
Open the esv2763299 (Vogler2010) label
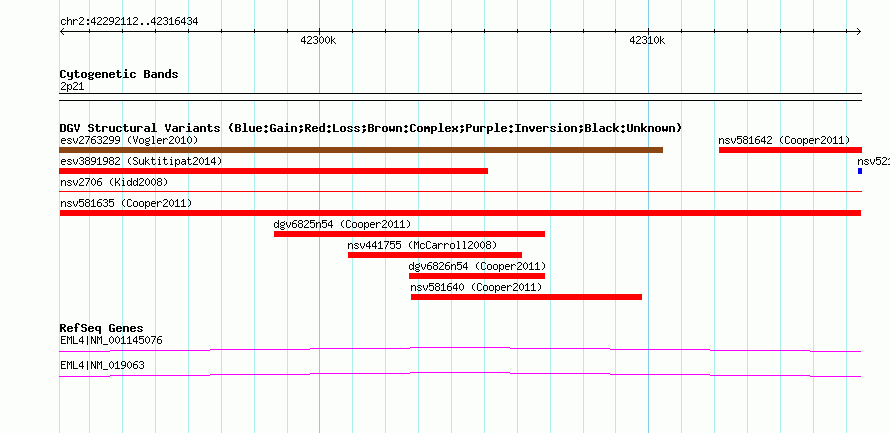(x=129, y=140)
